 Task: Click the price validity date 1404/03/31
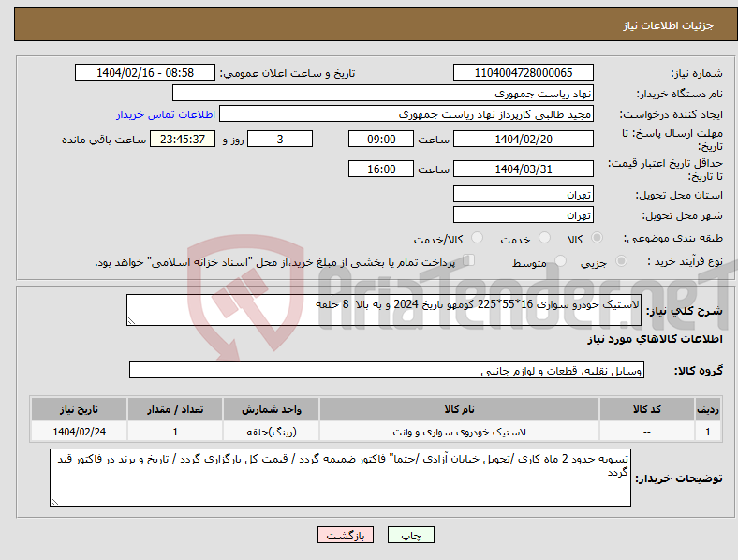click(x=524, y=169)
